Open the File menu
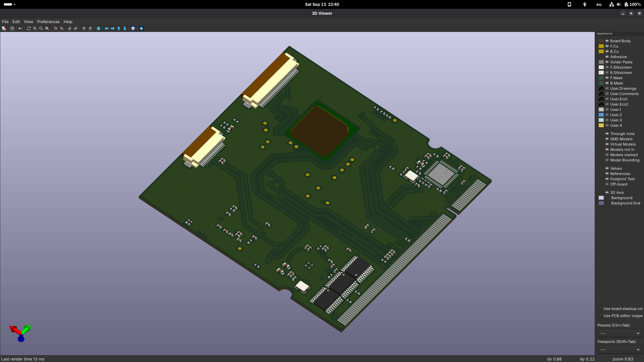644x362 pixels. click(5, 22)
